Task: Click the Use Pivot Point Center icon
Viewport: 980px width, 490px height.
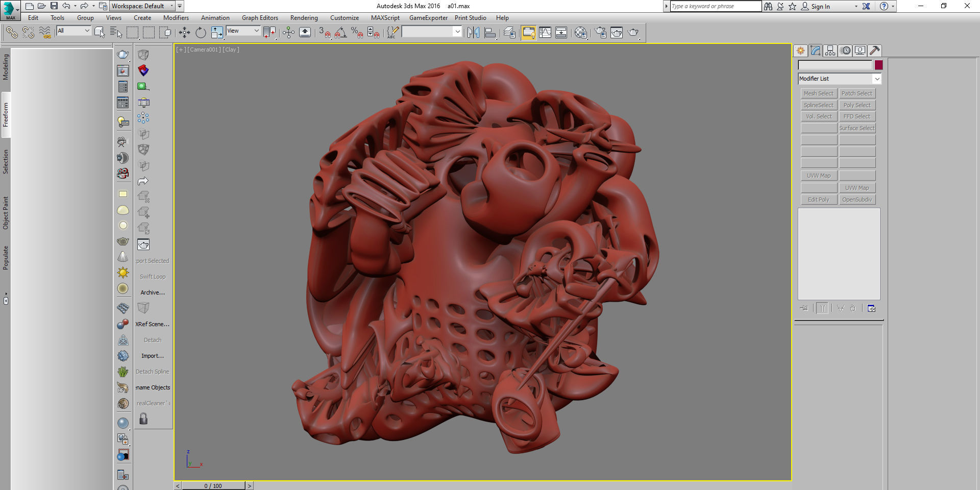Action: coord(269,33)
